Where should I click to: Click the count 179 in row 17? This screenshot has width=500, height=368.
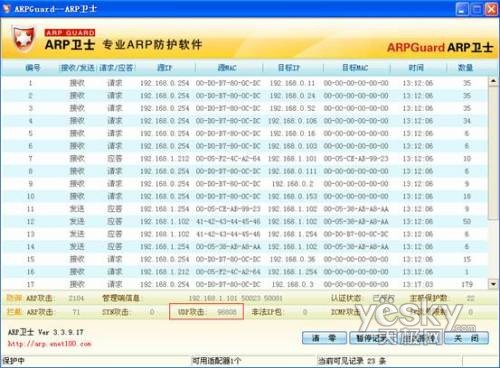[467, 284]
